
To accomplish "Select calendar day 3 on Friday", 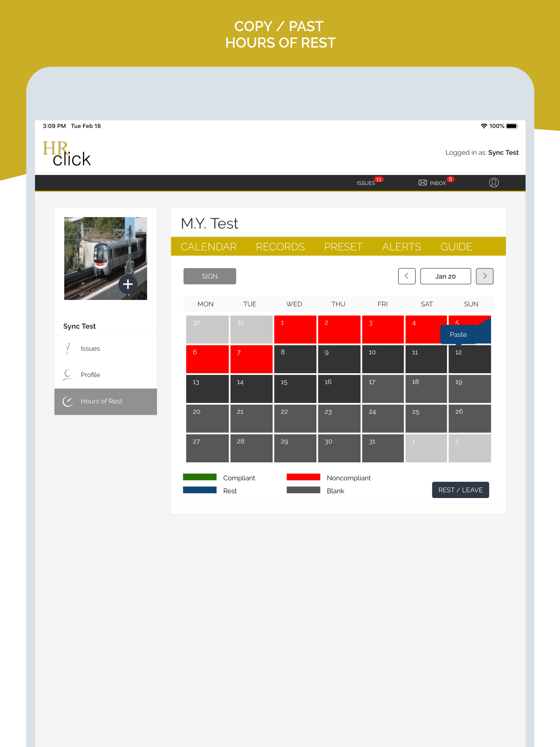I will tap(383, 329).
